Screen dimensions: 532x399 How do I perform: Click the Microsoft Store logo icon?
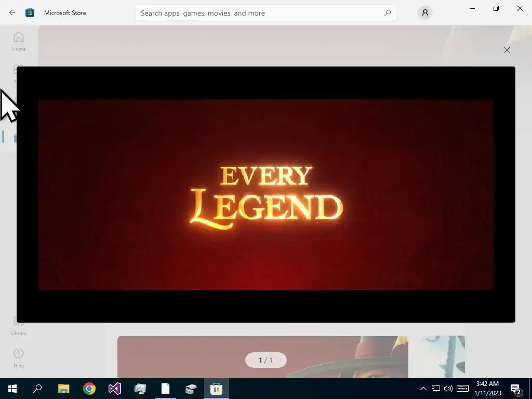coord(30,13)
